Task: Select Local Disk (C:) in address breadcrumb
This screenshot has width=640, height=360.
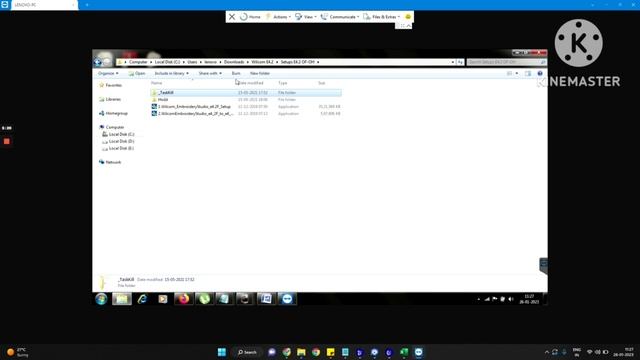Action: click(167, 62)
